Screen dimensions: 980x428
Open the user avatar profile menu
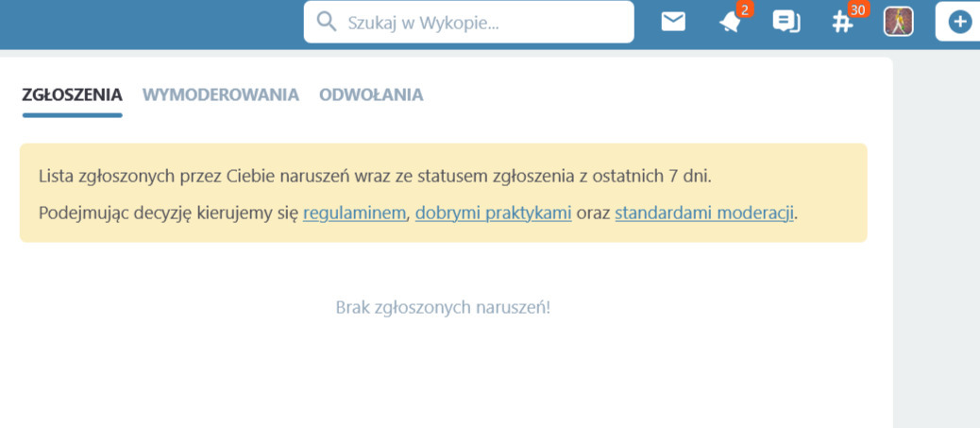tap(898, 22)
